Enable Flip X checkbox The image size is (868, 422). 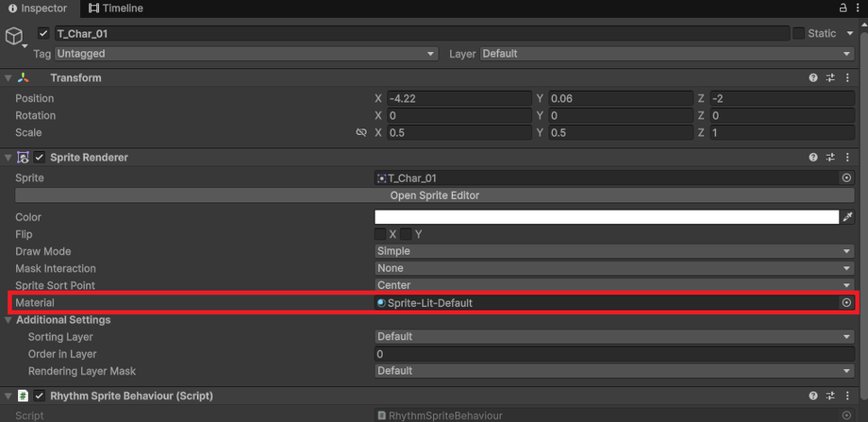380,234
